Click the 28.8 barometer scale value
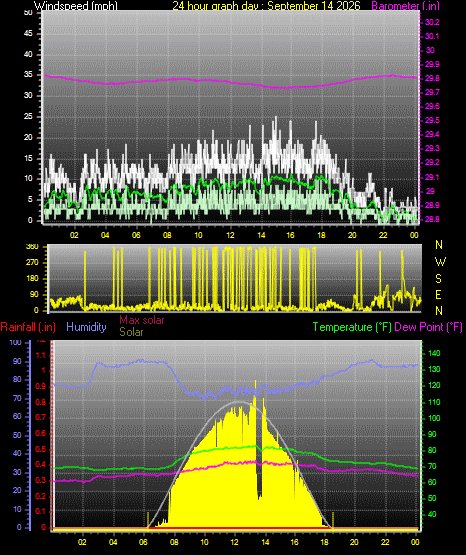The width and height of the screenshot is (466, 555). pyautogui.click(x=432, y=219)
